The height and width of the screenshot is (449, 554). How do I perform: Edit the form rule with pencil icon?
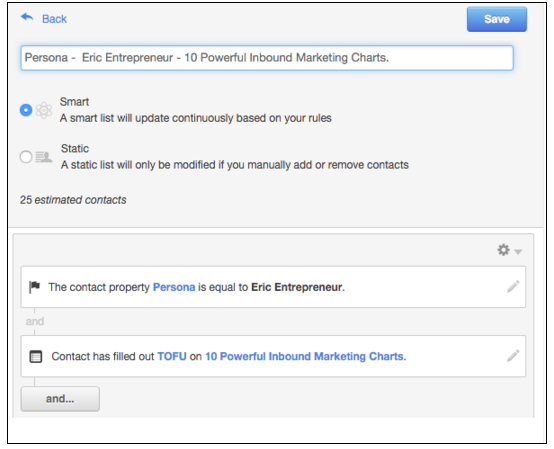tap(513, 356)
